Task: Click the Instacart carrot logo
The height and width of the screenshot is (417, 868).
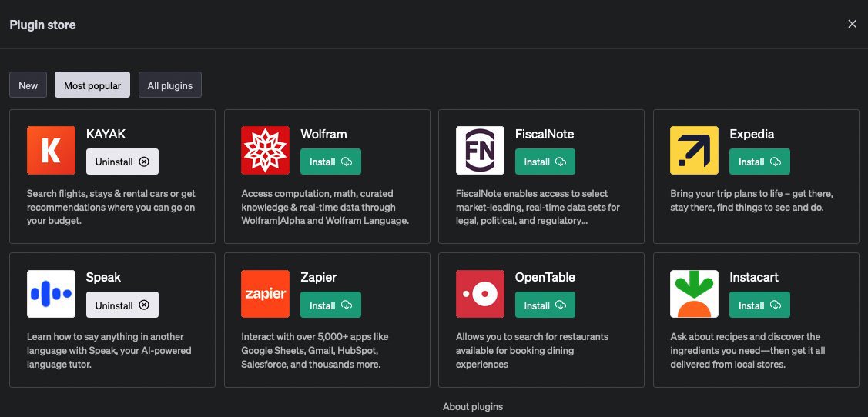Action: (694, 294)
